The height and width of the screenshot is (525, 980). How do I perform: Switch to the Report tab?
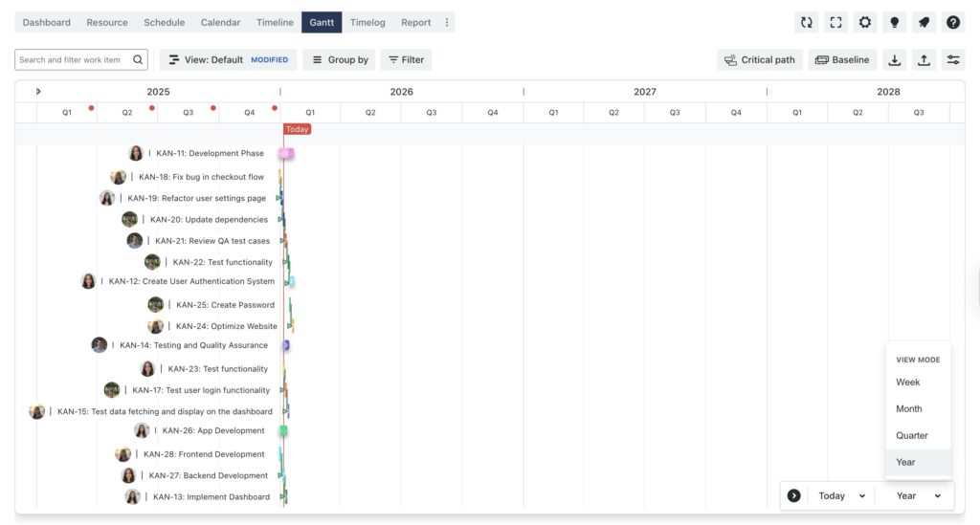click(416, 23)
